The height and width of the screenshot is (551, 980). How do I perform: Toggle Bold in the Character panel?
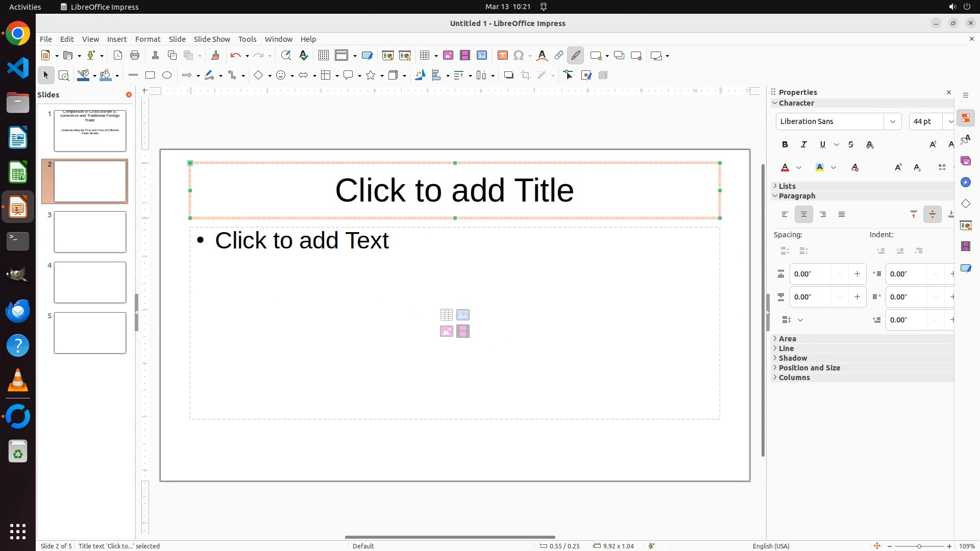[x=785, y=145]
